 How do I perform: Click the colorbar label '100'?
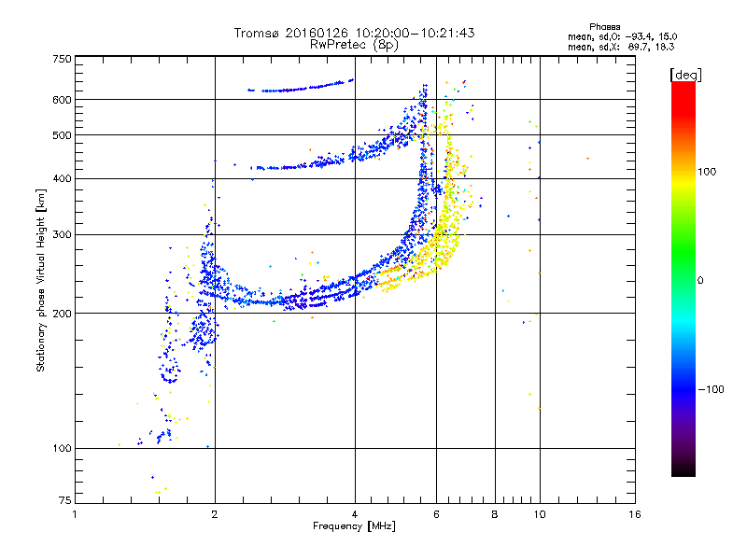tap(707, 172)
